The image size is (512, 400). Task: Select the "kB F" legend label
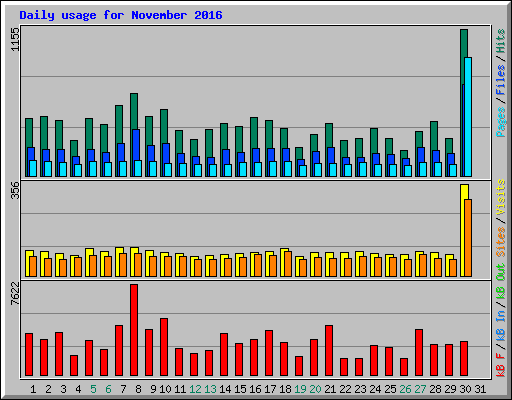click(501, 365)
